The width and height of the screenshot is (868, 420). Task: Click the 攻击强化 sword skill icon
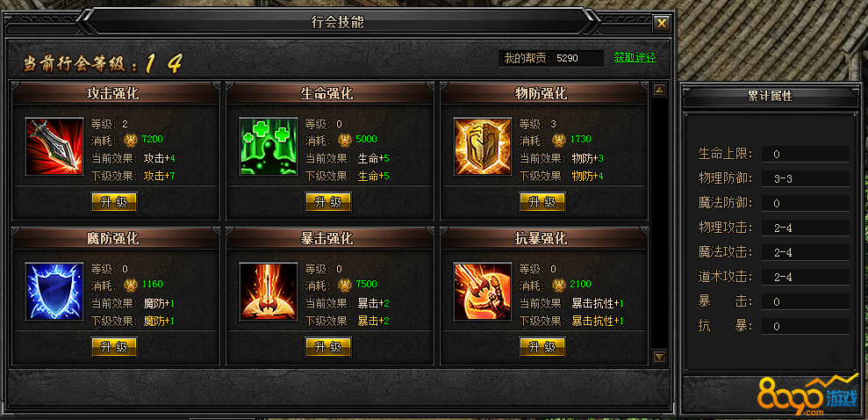point(54,147)
